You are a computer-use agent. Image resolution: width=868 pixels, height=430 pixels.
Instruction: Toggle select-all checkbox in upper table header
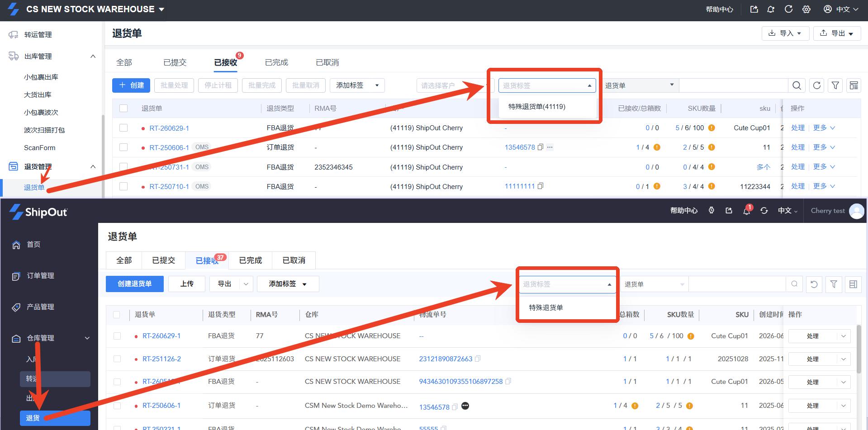pyautogui.click(x=123, y=109)
